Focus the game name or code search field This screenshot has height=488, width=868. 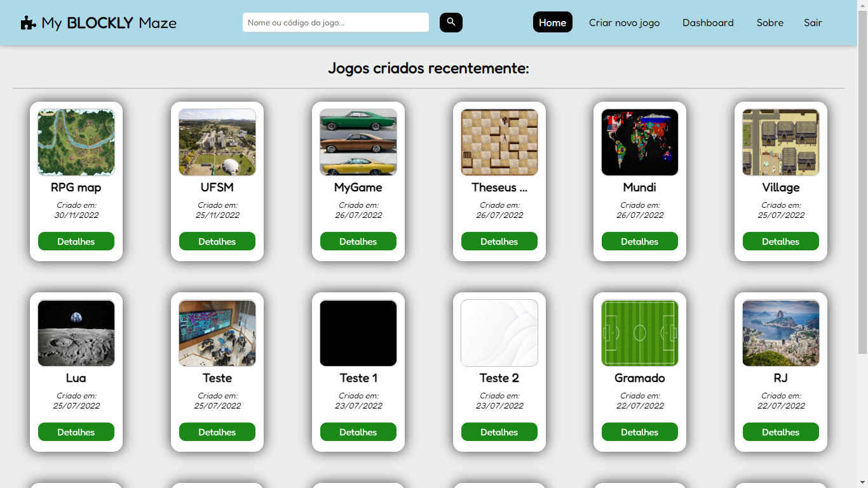pyautogui.click(x=336, y=22)
